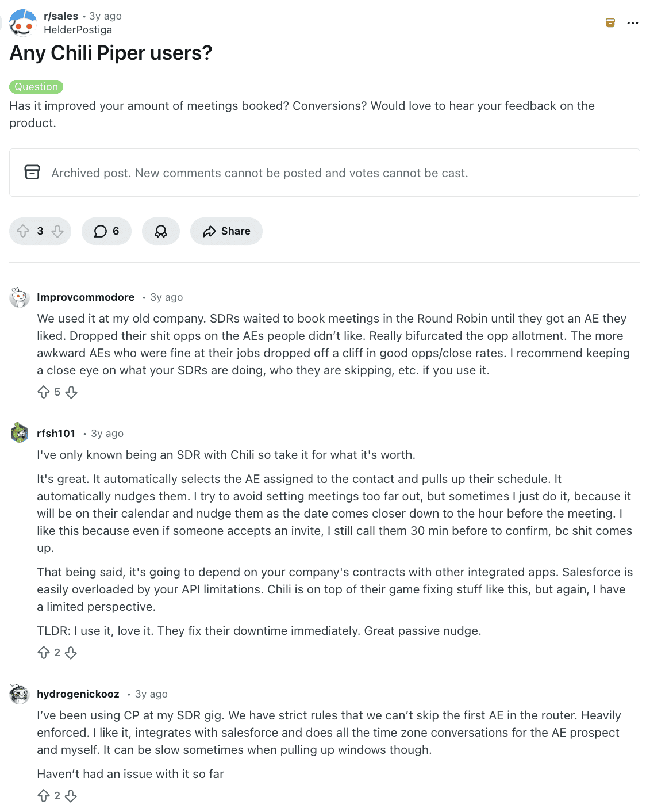This screenshot has height=812, width=646.
Task: Give an award using the award icon
Action: point(161,231)
